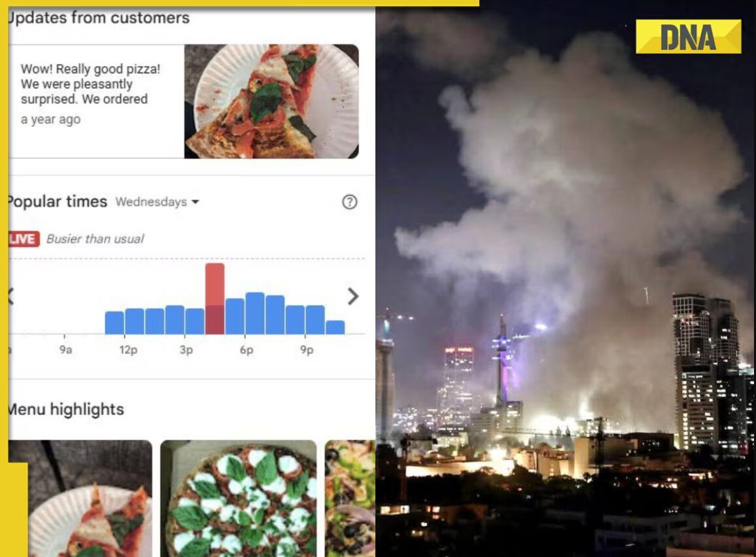Open the margherita pizza menu highlight
The width and height of the screenshot is (756, 557).
238,498
